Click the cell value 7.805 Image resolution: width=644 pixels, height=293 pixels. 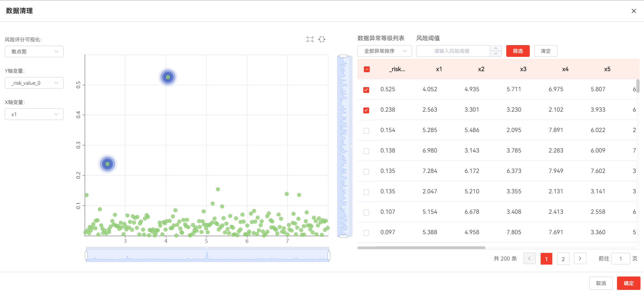click(x=514, y=232)
